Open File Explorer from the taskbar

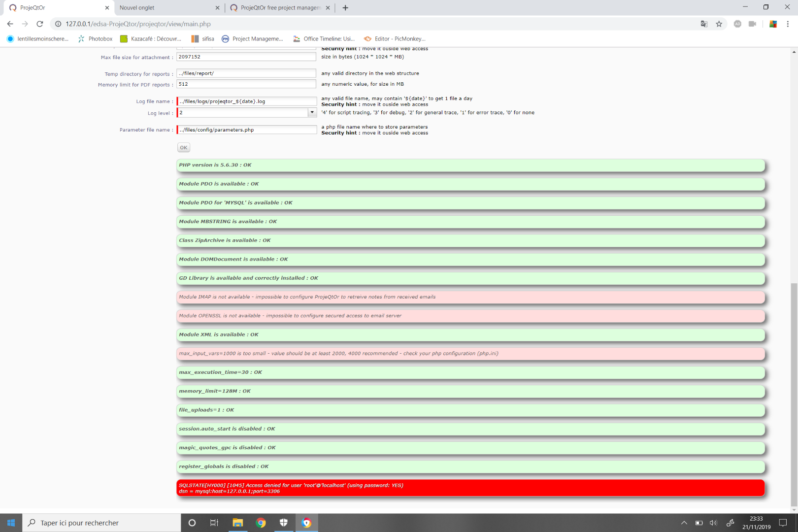click(x=237, y=523)
